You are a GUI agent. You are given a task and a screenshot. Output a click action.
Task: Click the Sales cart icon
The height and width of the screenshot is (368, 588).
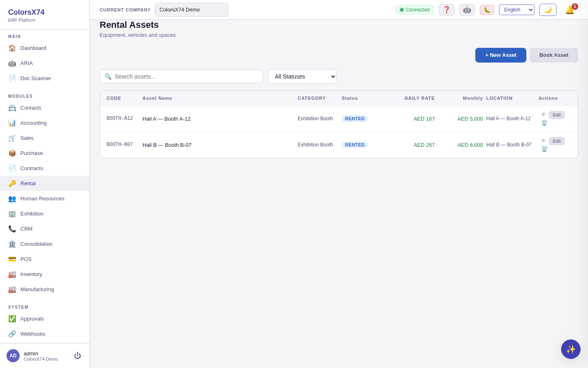click(x=12, y=138)
